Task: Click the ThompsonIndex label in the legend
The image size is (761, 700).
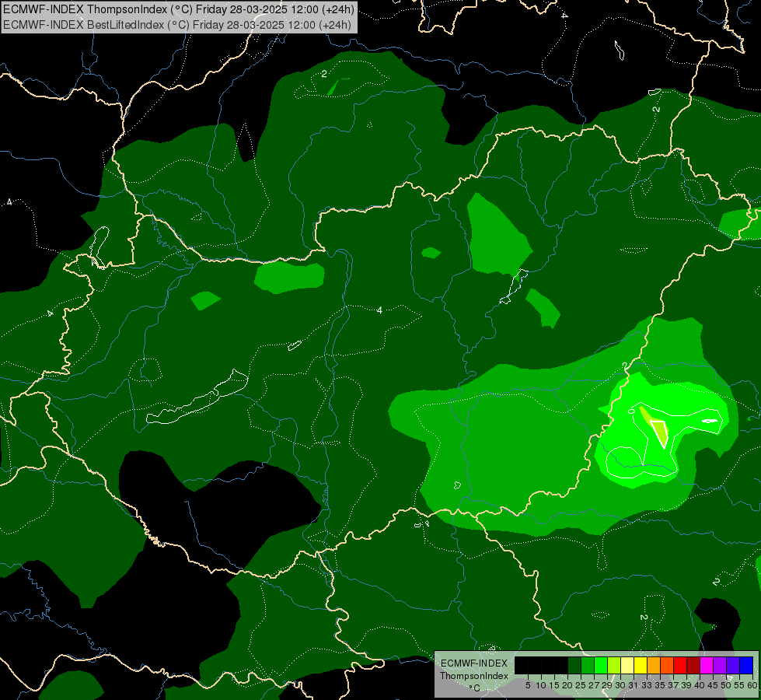Action: pyautogui.click(x=474, y=676)
